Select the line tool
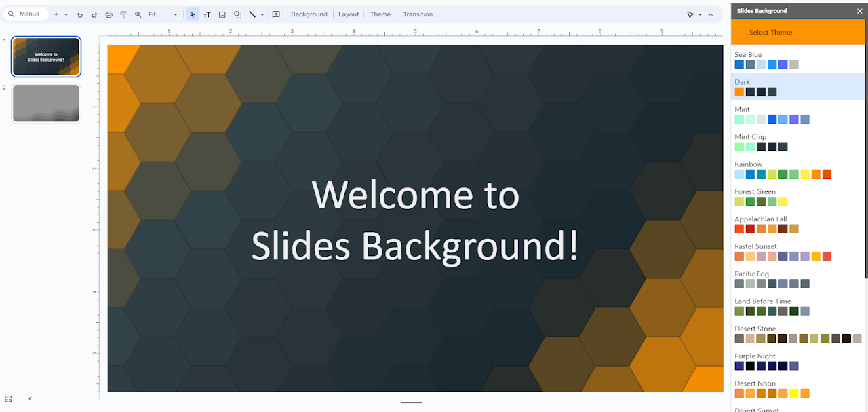868x412 pixels. point(252,14)
